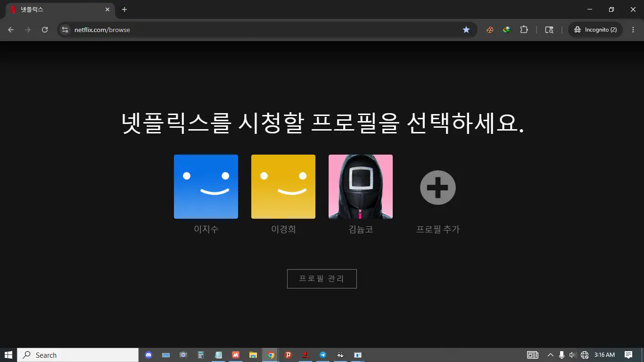Image resolution: width=644 pixels, height=362 pixels.
Task: Click the browser forward arrow
Action: [x=28, y=30]
